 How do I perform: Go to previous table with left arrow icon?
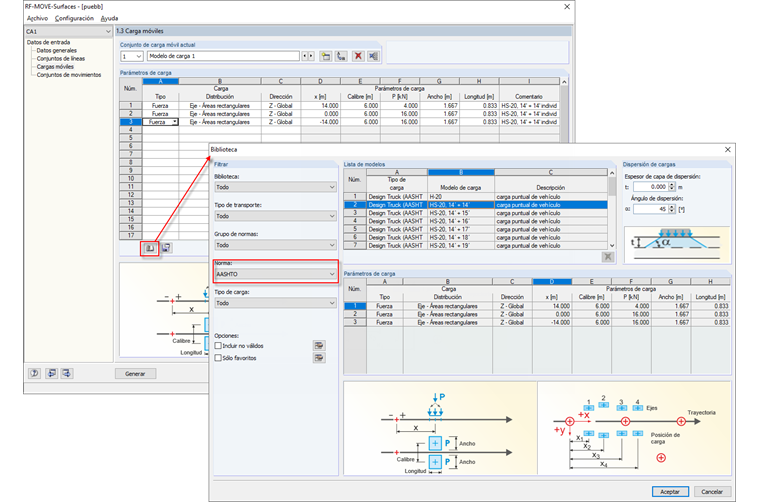point(51,373)
